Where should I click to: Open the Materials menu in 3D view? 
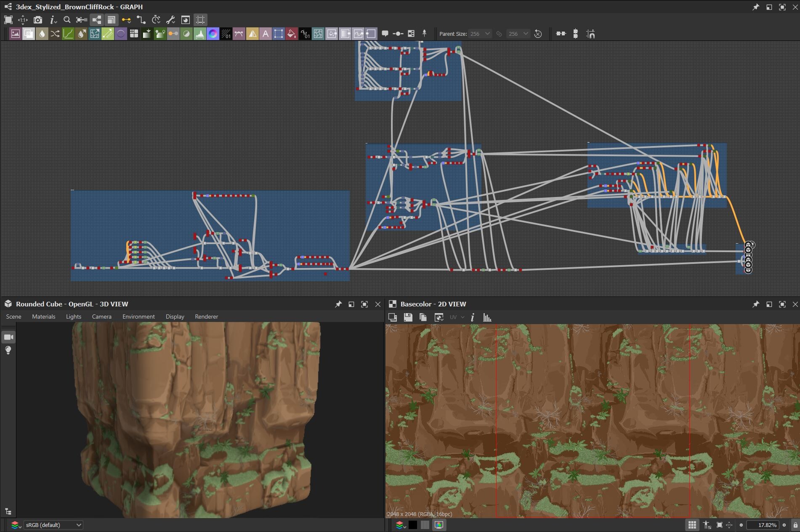[43, 317]
